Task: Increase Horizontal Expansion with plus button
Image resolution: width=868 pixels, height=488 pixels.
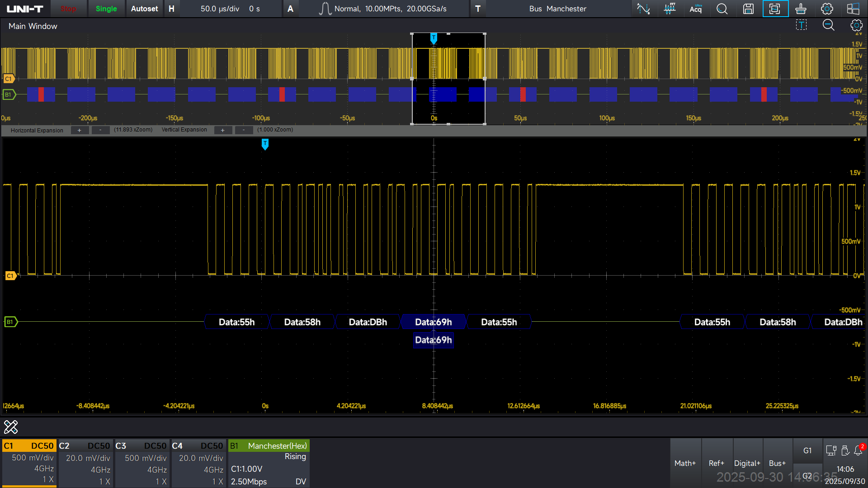Action: click(x=80, y=130)
